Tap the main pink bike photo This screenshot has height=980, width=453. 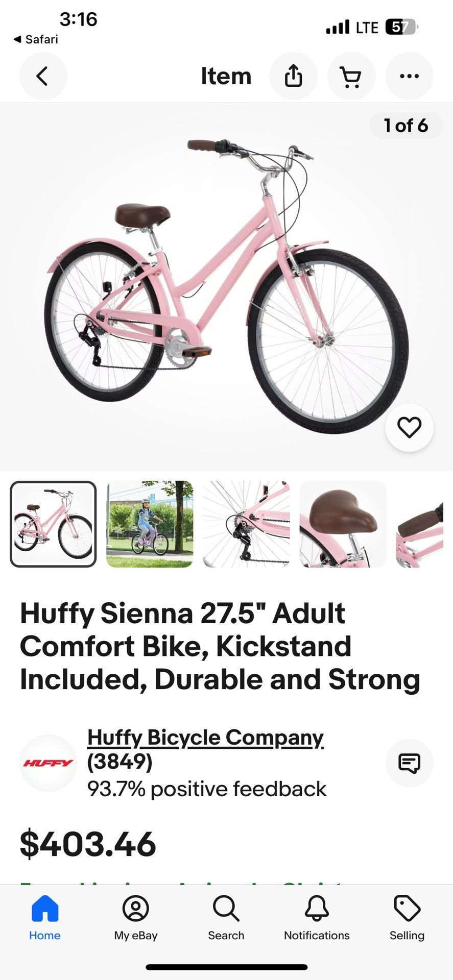[x=226, y=286]
